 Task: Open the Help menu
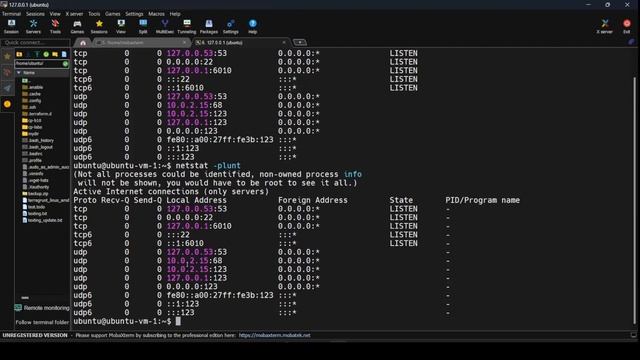coord(175,14)
